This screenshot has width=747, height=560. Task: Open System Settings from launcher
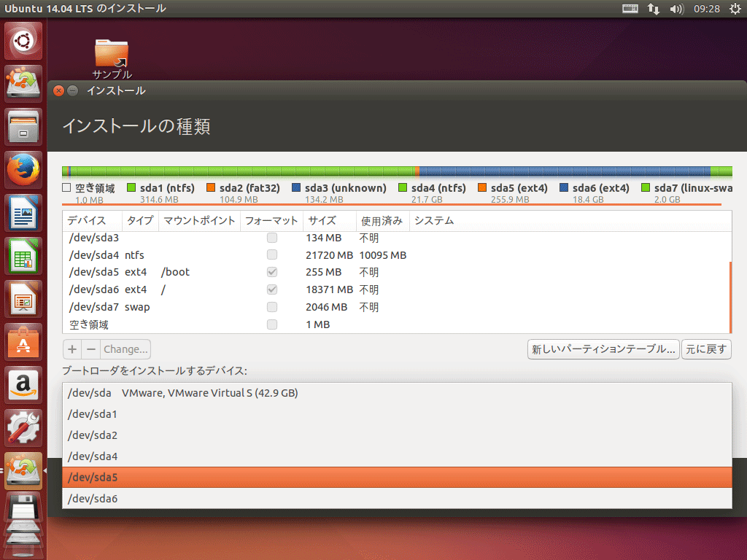(23, 428)
